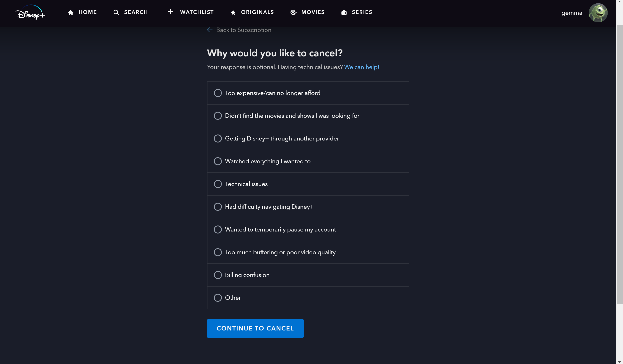Open the "We can help!" link
This screenshot has width=623, height=364.
(362, 67)
